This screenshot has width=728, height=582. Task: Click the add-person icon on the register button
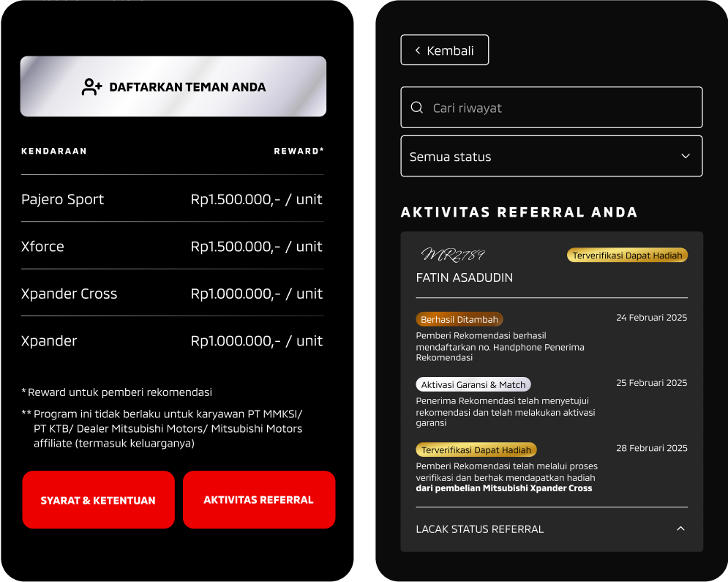click(x=91, y=87)
